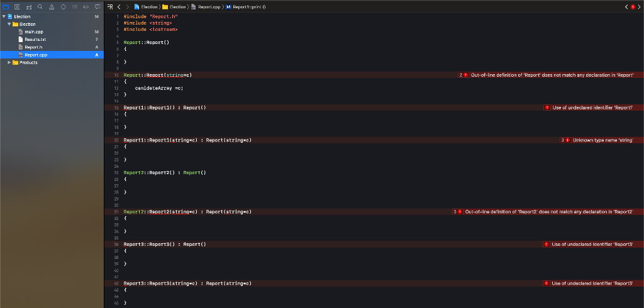Screen dimensions: 644x308
Task: Open the Test navigator diamond icon
Action: point(64,6)
